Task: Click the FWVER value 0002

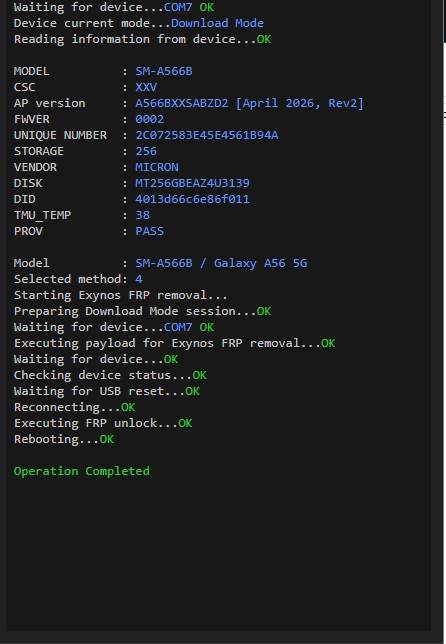Action: tap(149, 119)
